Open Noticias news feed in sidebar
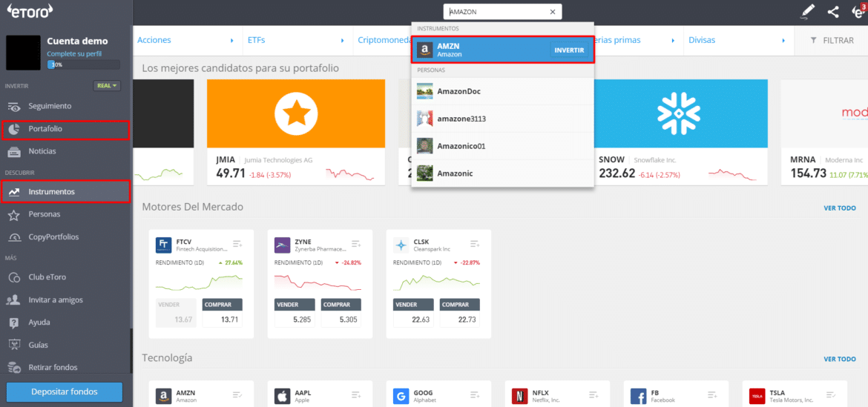 click(42, 151)
